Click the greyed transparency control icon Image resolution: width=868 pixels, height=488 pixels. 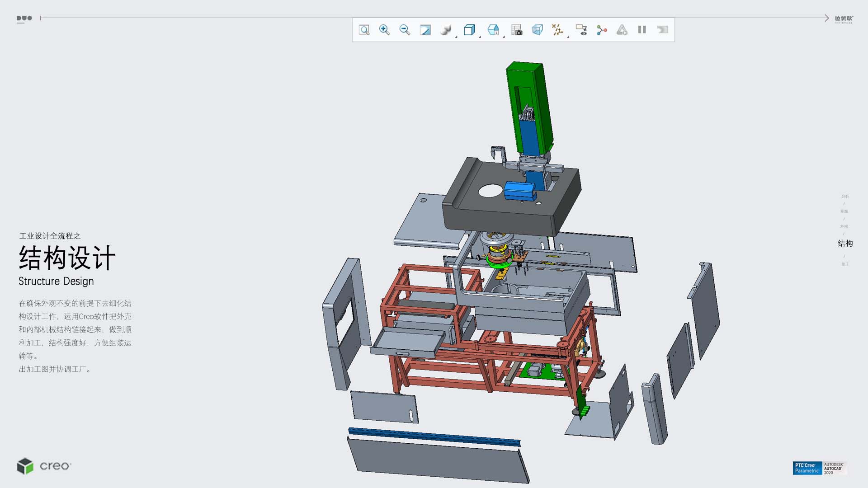663,30
